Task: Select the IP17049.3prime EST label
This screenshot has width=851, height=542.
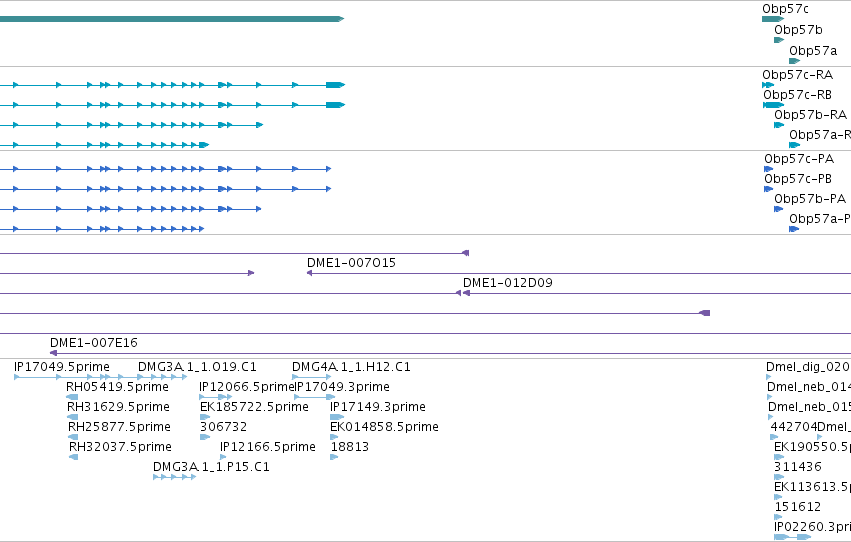Action: point(342,387)
